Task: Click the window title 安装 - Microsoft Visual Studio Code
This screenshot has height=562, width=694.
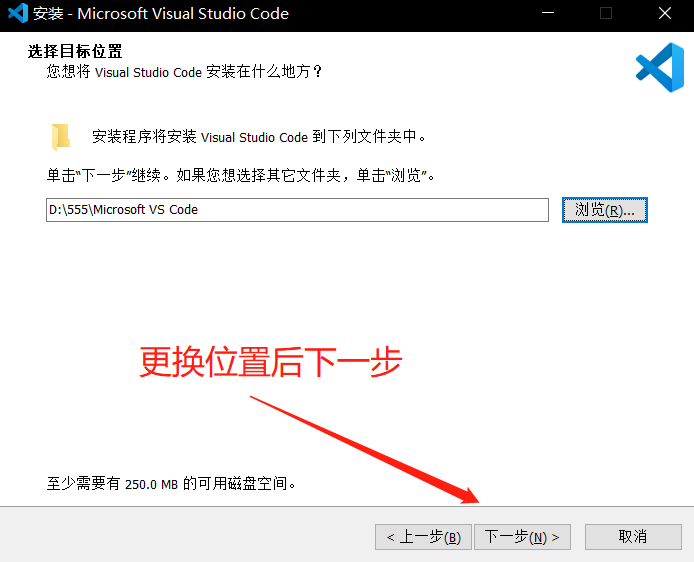Action: (x=161, y=14)
